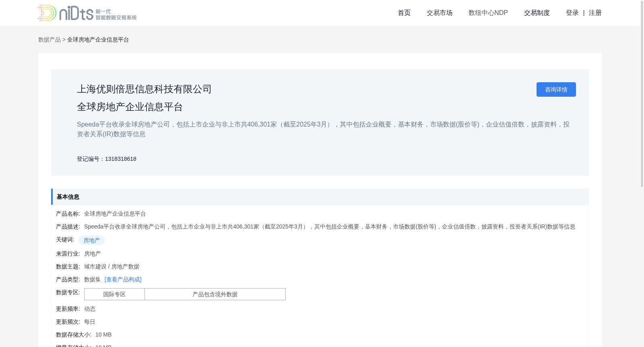
Task: Click the 更新频率 value 动态
Action: click(x=90, y=309)
